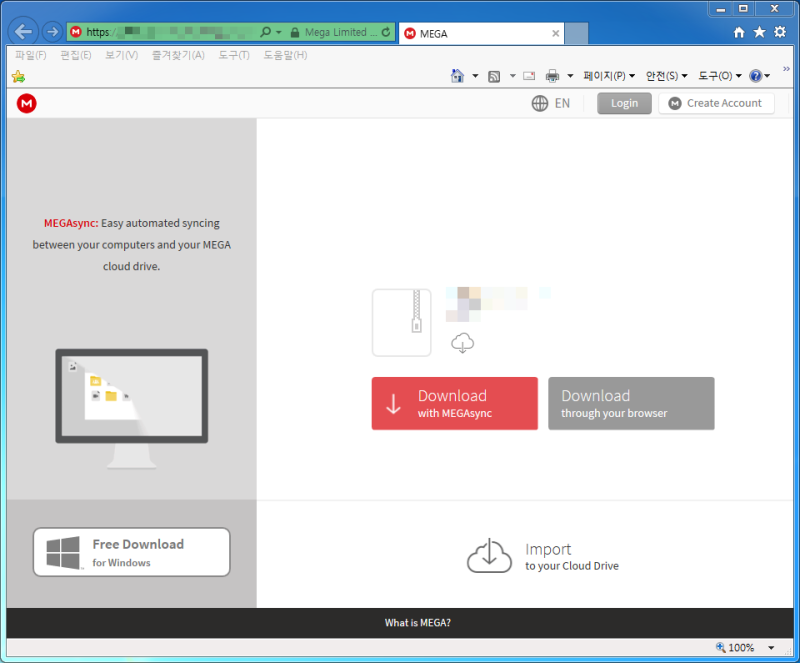
Task: Click the Mega Limited security padlock
Action: click(x=295, y=33)
